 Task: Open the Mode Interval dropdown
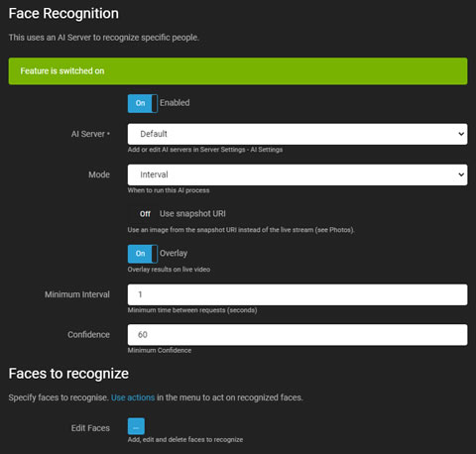pyautogui.click(x=297, y=174)
